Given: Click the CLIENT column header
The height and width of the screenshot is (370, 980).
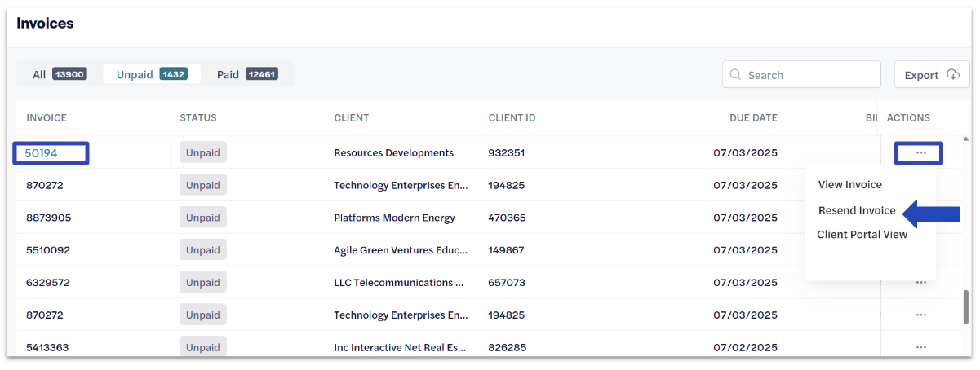Looking at the screenshot, I should [x=352, y=118].
